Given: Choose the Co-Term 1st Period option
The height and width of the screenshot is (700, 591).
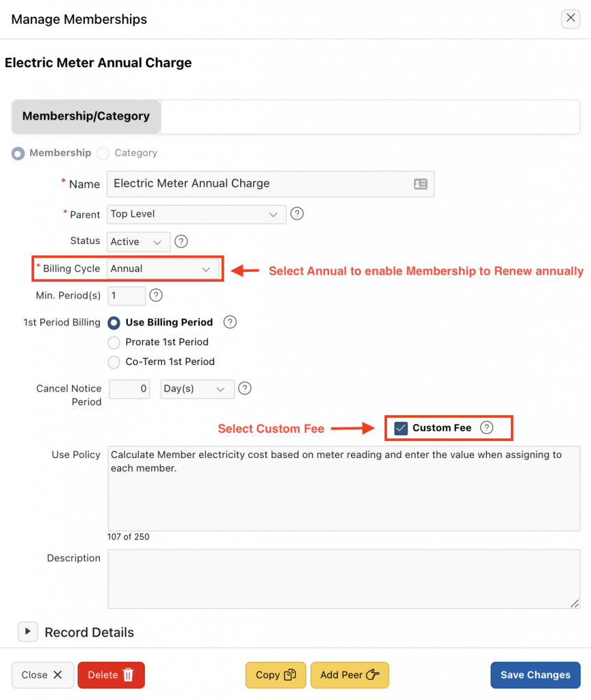Looking at the screenshot, I should pos(114,362).
